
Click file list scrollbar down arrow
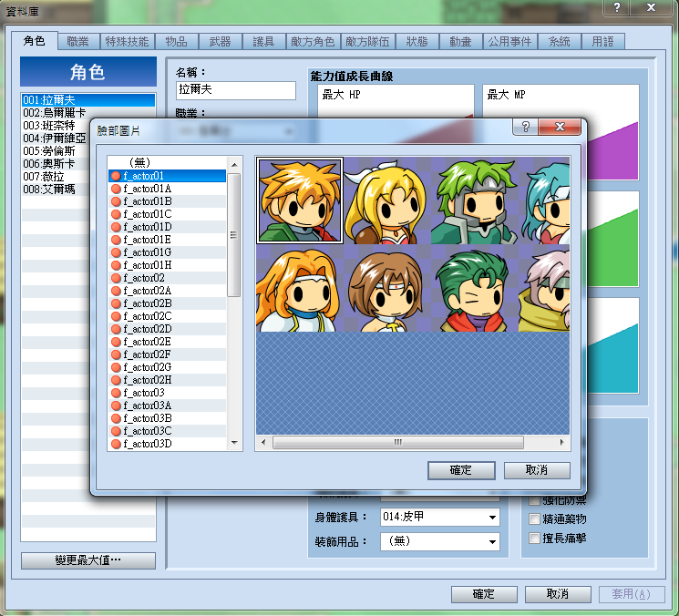coord(234,443)
